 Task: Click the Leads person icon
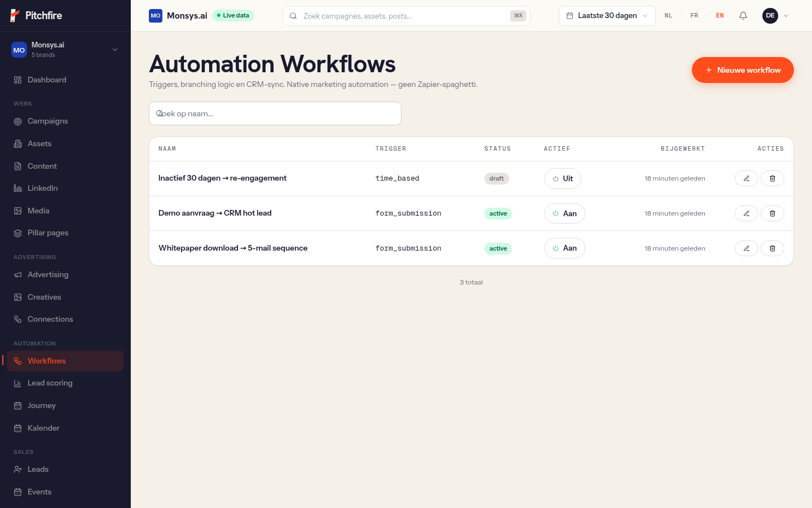pos(18,470)
